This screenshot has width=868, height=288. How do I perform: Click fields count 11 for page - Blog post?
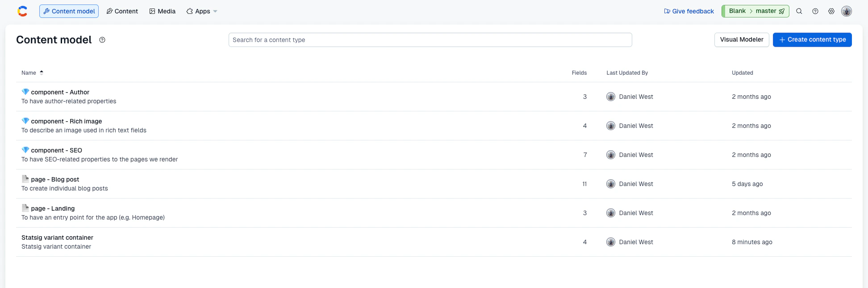click(x=584, y=184)
